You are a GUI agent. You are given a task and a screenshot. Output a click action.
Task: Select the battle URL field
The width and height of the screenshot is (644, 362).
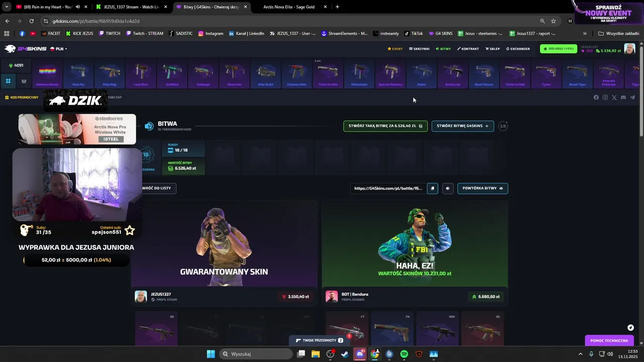click(388, 189)
